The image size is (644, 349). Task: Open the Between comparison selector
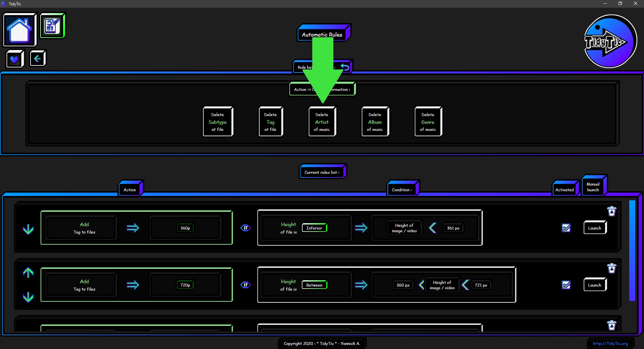click(x=314, y=285)
